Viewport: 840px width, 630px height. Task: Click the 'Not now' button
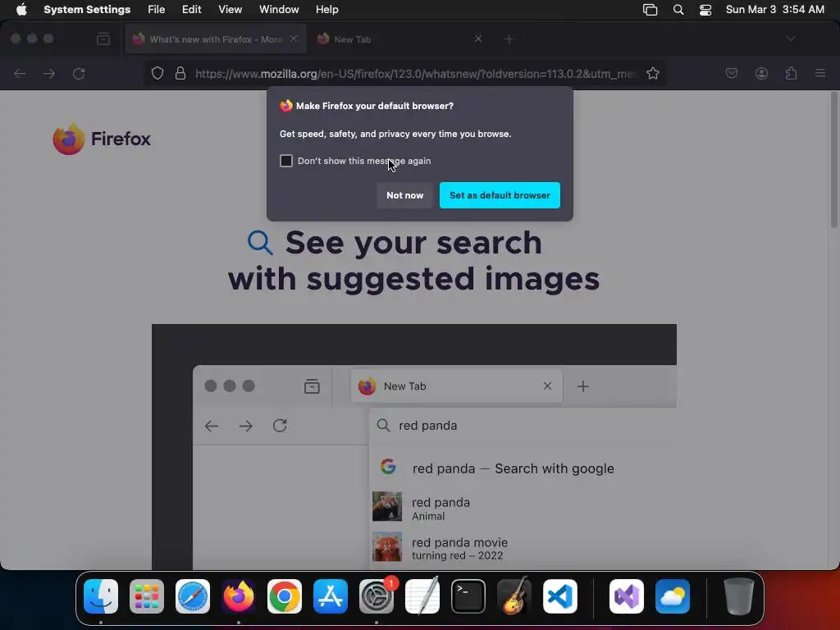404,195
